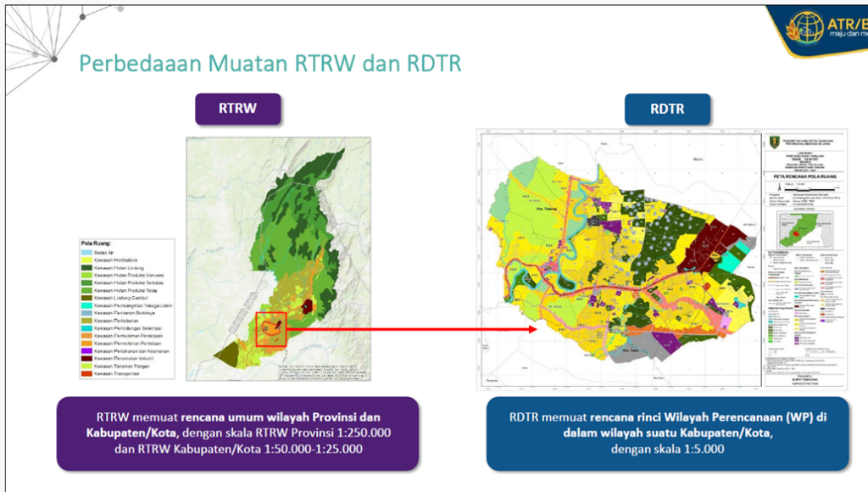868x492 pixels.
Task: Click the Kawasan Transportasi red legend swatch
Action: [86, 373]
